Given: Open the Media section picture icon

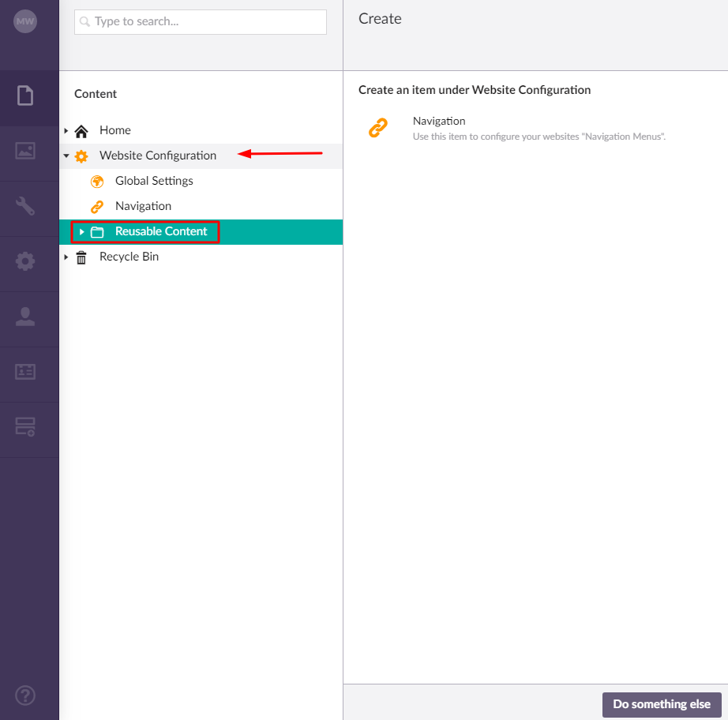Looking at the screenshot, I should click(25, 151).
